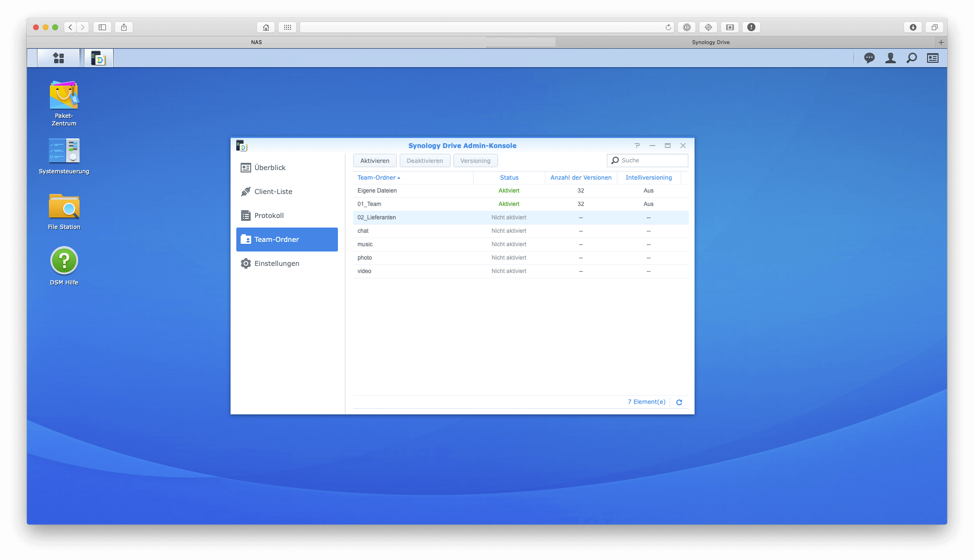Click the Synology Drive taskbar icon

[98, 58]
